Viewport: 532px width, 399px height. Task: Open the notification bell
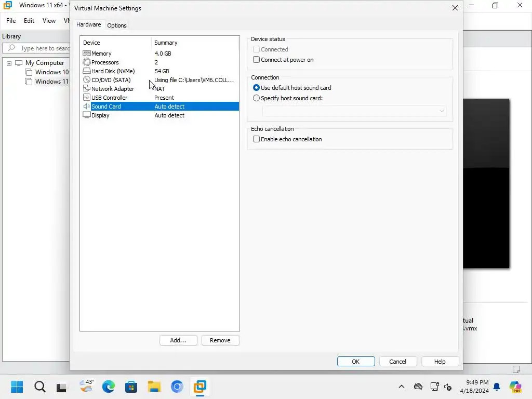[x=497, y=387]
